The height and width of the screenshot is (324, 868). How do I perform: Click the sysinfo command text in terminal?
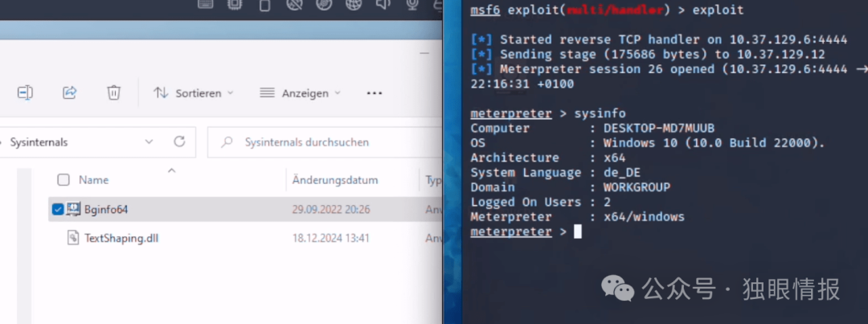coord(600,113)
